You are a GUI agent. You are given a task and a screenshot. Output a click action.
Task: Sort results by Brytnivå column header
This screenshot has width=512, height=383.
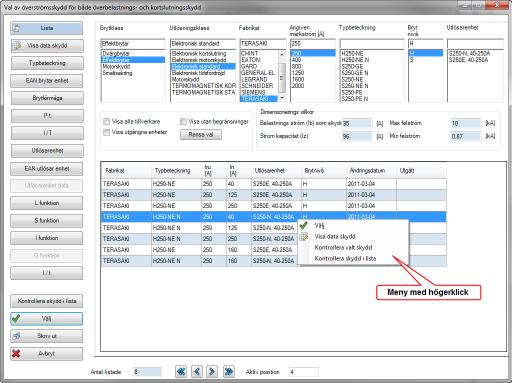324,171
